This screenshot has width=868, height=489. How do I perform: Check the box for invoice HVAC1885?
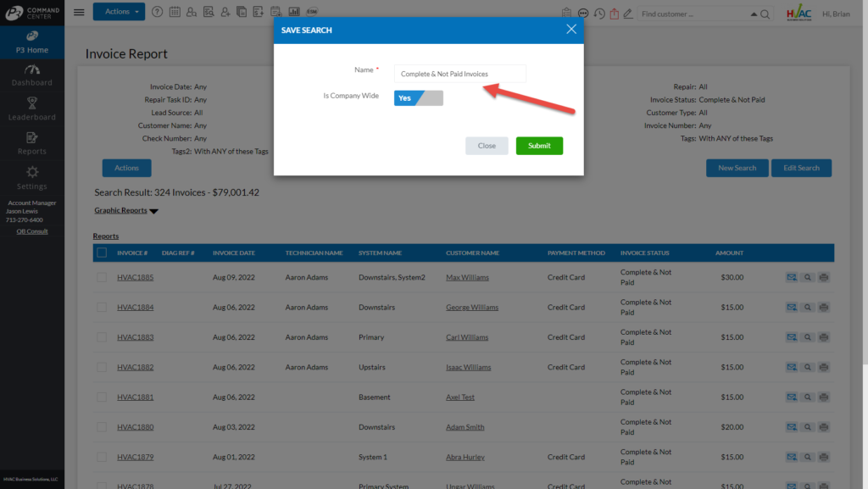coord(102,277)
